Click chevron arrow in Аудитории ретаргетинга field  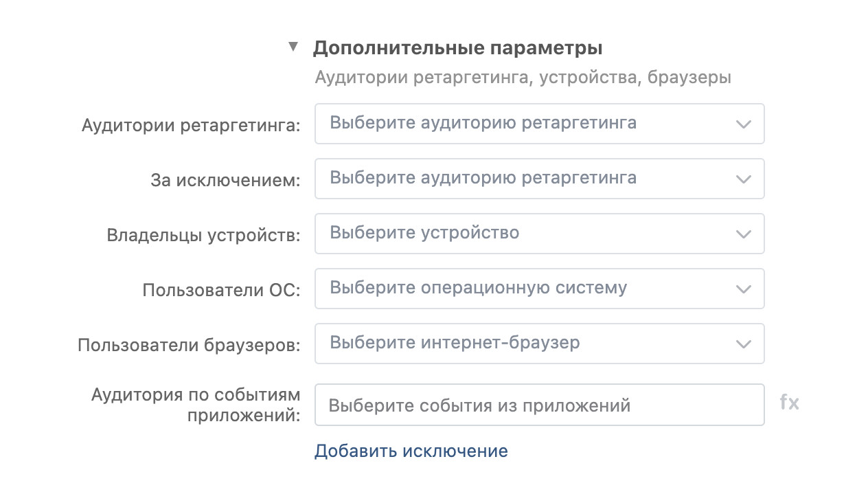coord(743,124)
